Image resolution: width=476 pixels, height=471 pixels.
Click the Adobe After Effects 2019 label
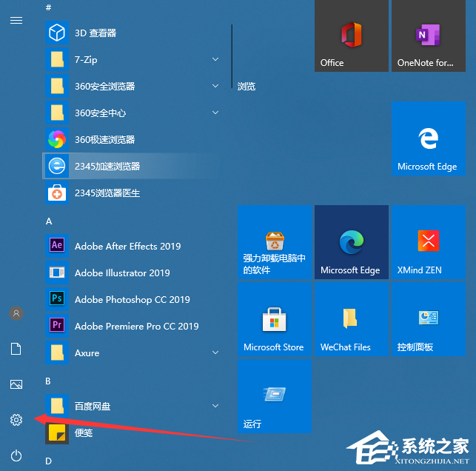128,247
